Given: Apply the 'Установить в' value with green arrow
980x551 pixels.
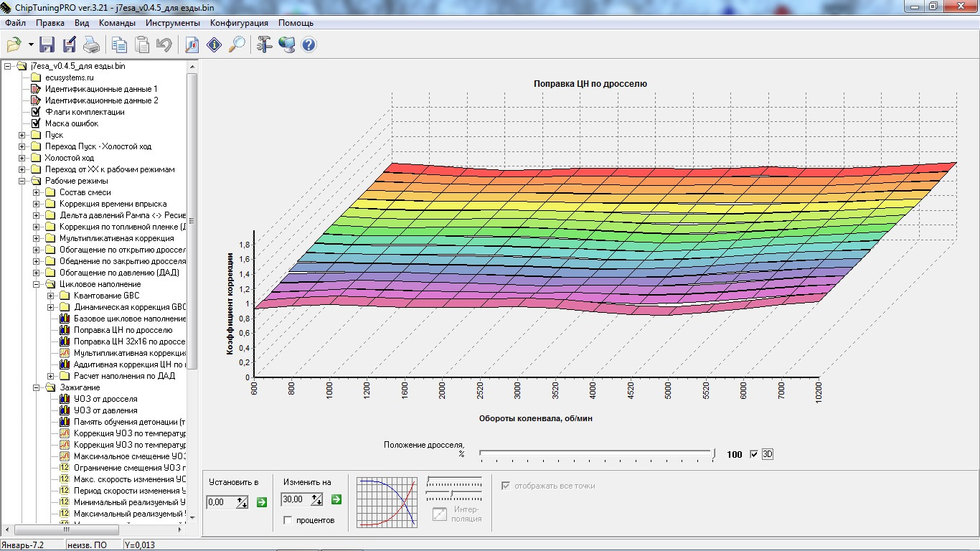Looking at the screenshot, I should click(262, 502).
